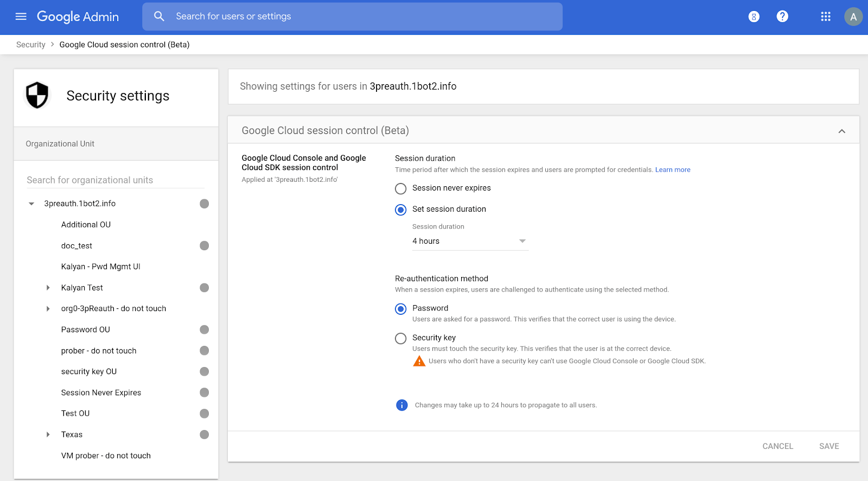The height and width of the screenshot is (481, 868).
Task: Select the doc_test unit
Action: pos(76,246)
